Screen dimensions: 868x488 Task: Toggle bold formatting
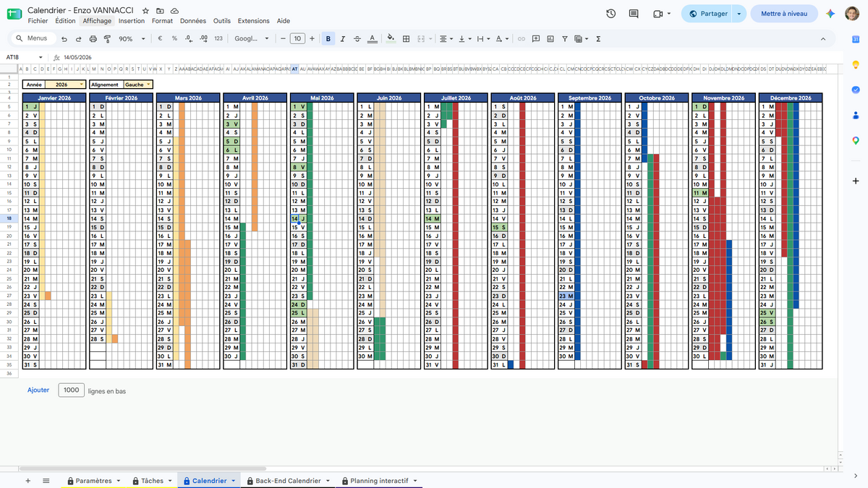(328, 39)
